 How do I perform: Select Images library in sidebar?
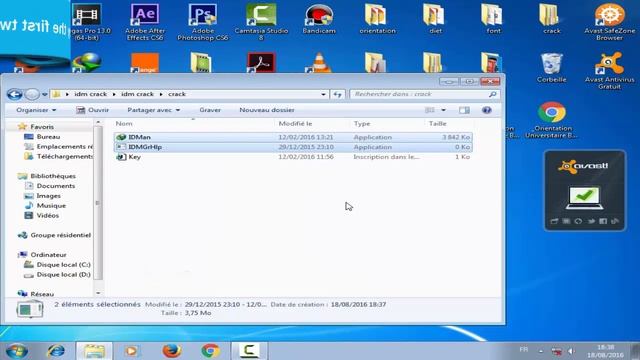coord(48,196)
